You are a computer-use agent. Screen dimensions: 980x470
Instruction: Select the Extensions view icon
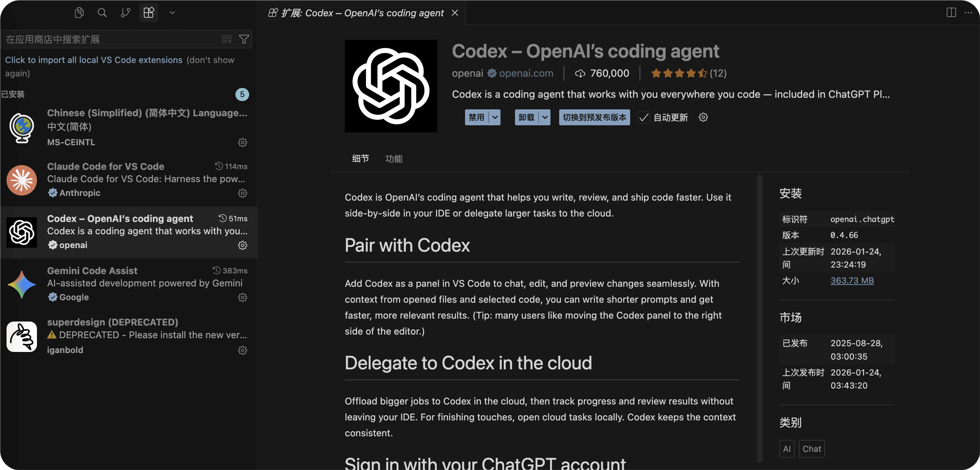tap(149, 13)
